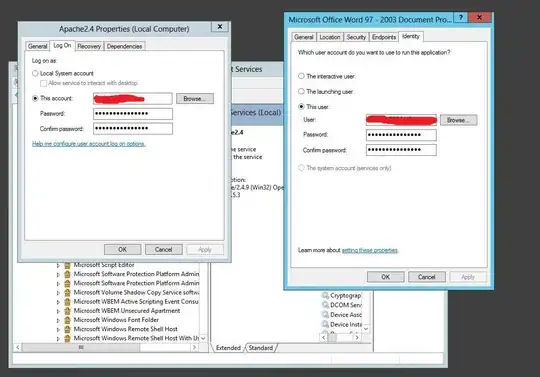Select the Microsoft Volume Shadow Copy Service icon
The width and height of the screenshot is (540, 377).
pos(68,293)
